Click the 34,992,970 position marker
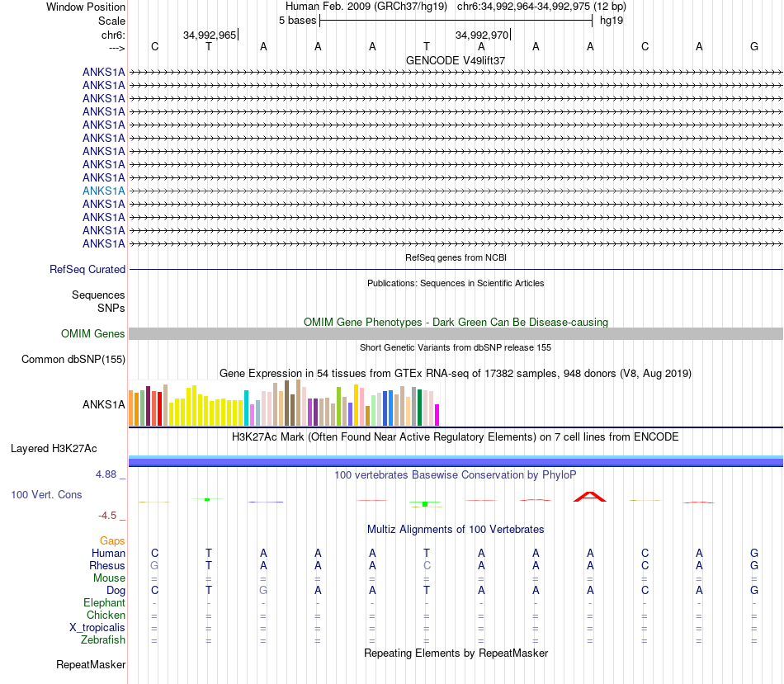This screenshot has height=684, width=784. click(481, 35)
